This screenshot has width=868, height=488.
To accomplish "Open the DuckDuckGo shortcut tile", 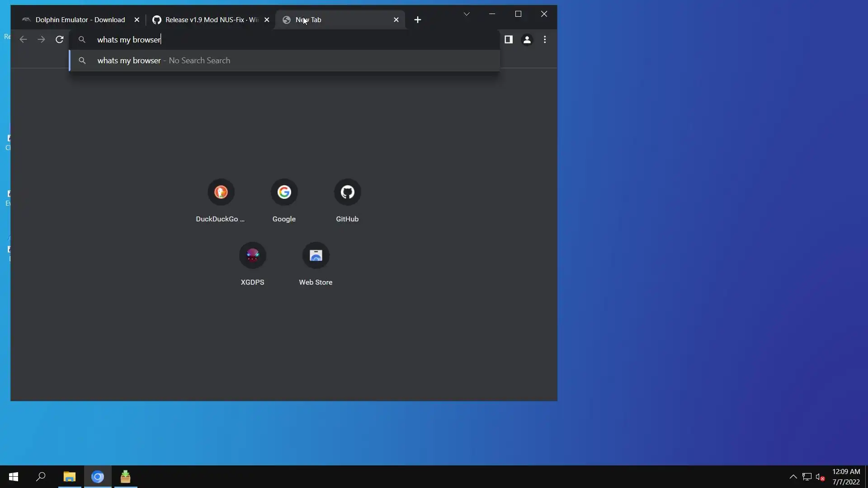I will 221,192.
